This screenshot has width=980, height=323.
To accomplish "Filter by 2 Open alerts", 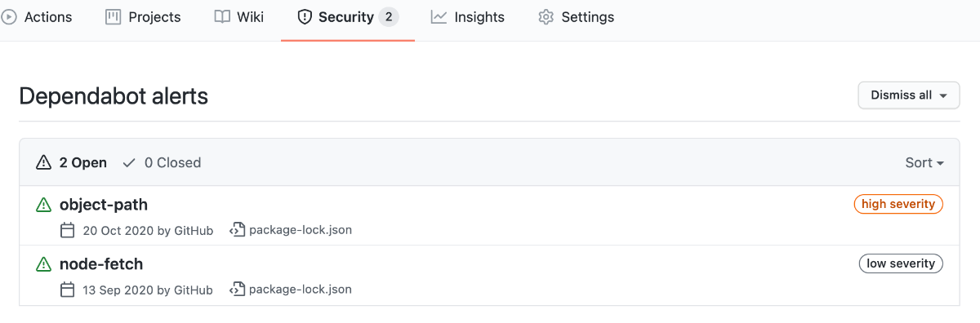I will click(72, 162).
